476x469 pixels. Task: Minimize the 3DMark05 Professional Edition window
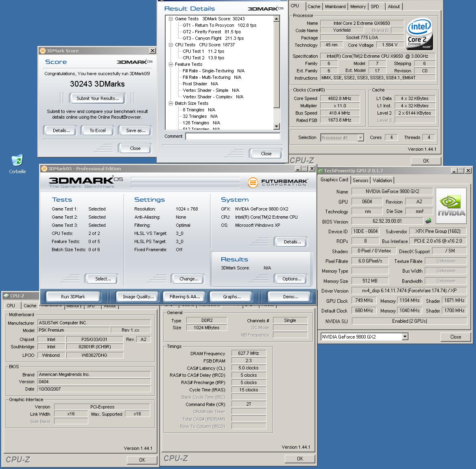[298, 169]
